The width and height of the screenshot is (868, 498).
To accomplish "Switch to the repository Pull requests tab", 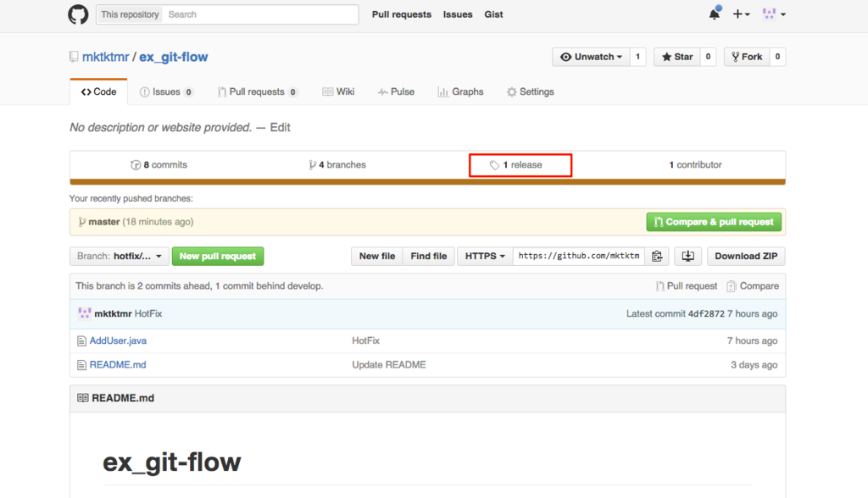I will point(258,91).
